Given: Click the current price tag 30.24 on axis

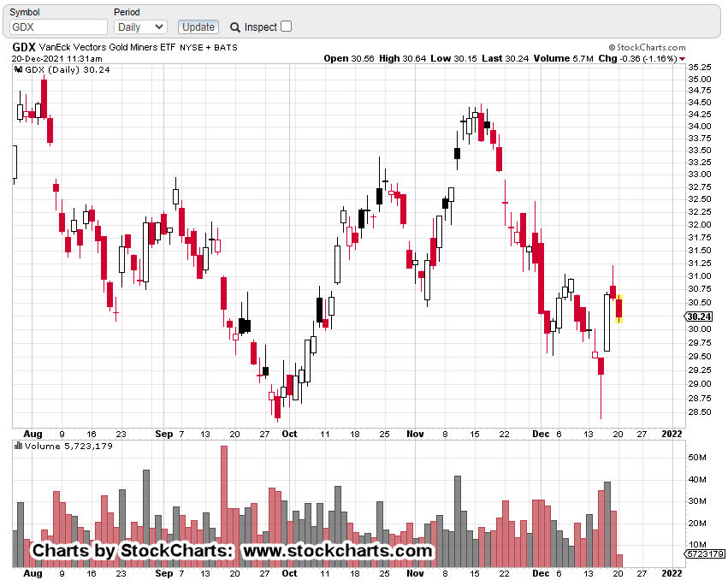Looking at the screenshot, I should (699, 317).
